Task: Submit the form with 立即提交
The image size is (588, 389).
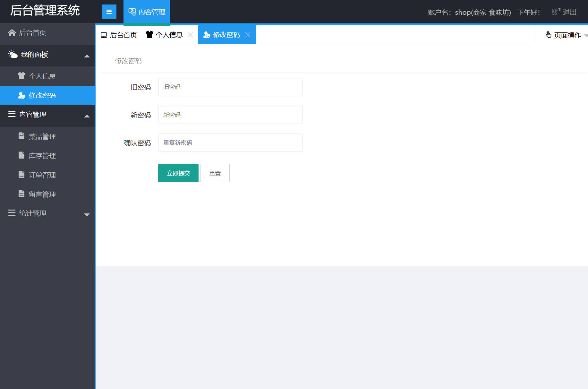Action: 178,173
